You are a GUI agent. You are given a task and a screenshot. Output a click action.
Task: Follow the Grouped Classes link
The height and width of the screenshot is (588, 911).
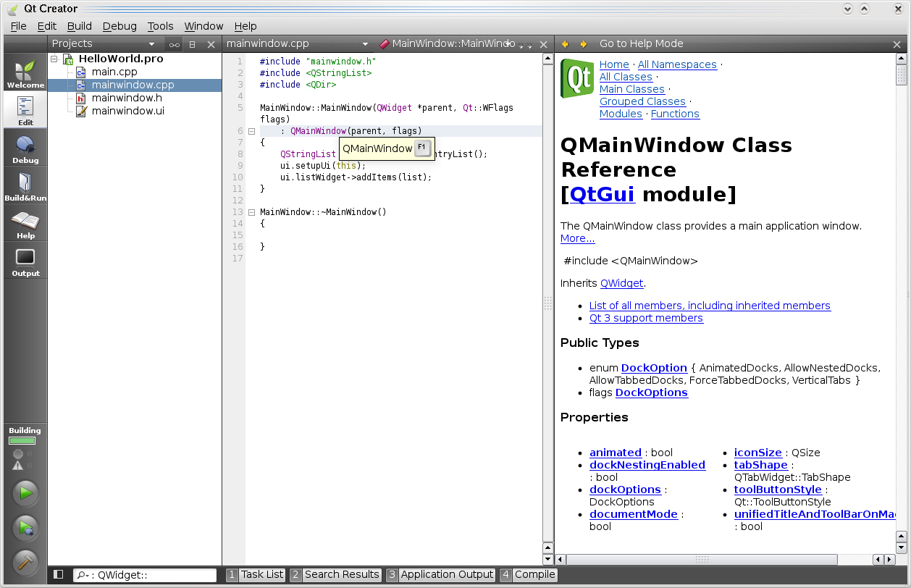coord(642,101)
